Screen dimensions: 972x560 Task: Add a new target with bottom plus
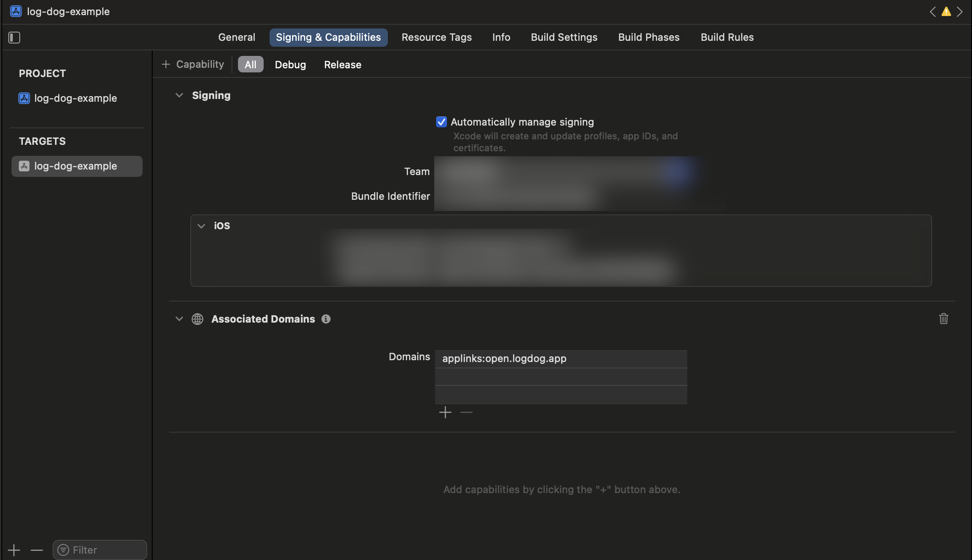point(14,550)
